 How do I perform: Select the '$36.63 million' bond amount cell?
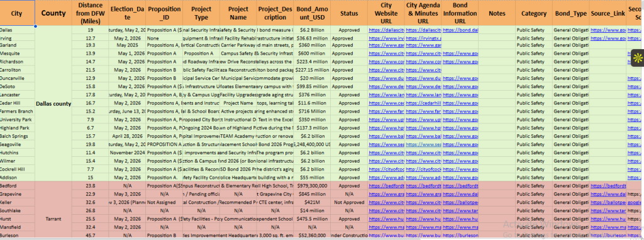(312, 38)
